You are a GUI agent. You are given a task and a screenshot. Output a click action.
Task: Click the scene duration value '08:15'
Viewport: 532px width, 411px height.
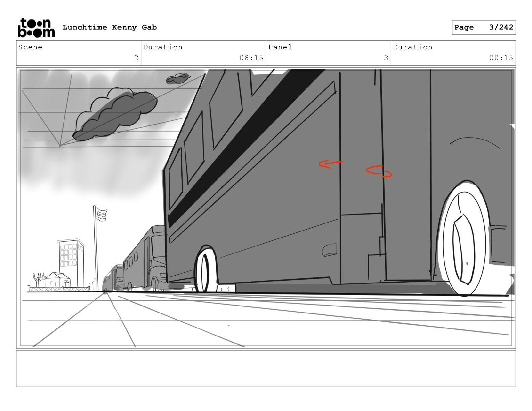tap(251, 58)
